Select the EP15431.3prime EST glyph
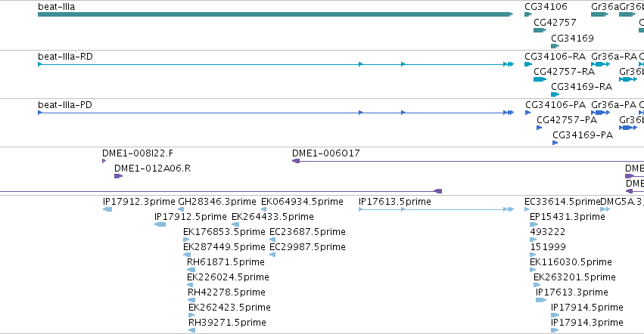This screenshot has height=334, width=644. 534,224
